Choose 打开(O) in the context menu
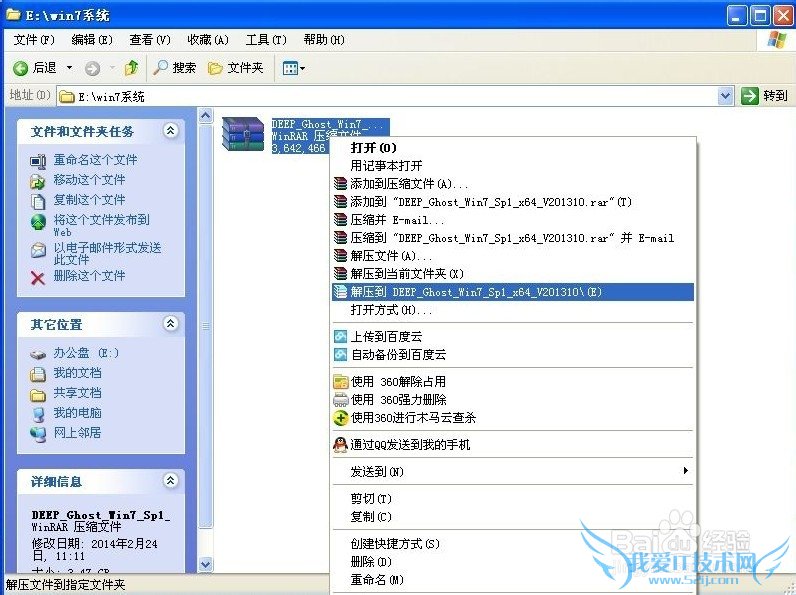This screenshot has height=595, width=796. click(513, 148)
